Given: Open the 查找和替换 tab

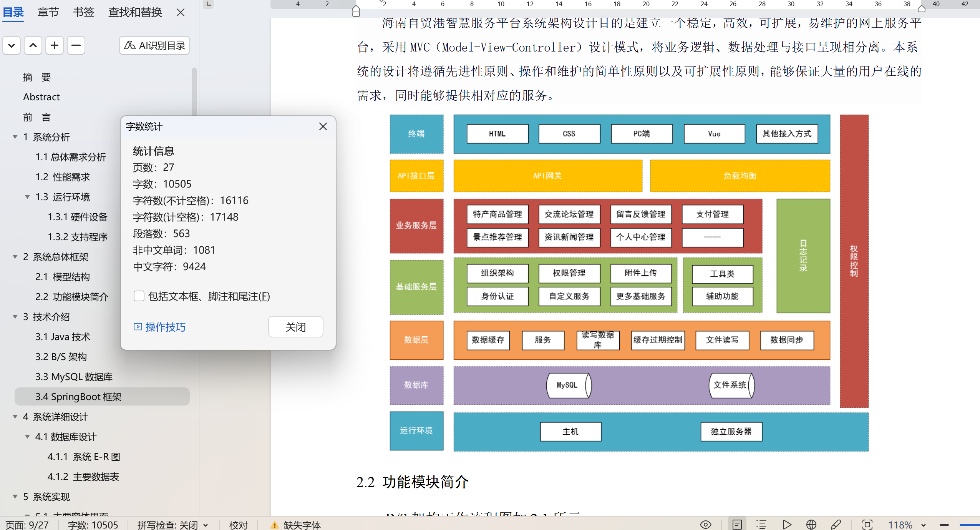Looking at the screenshot, I should (135, 12).
